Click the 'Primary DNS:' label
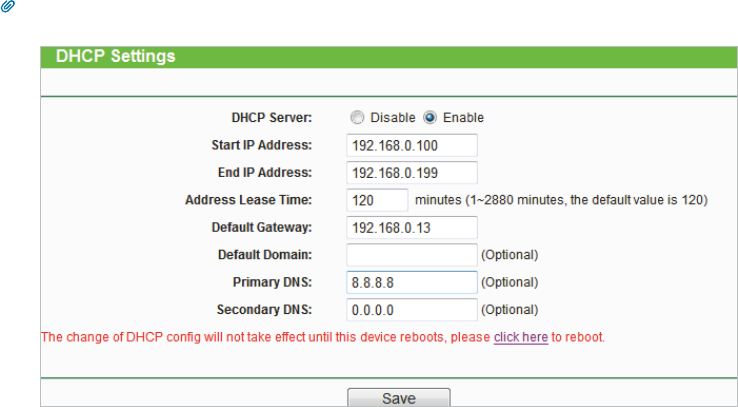The image size is (738, 407). coord(272,282)
